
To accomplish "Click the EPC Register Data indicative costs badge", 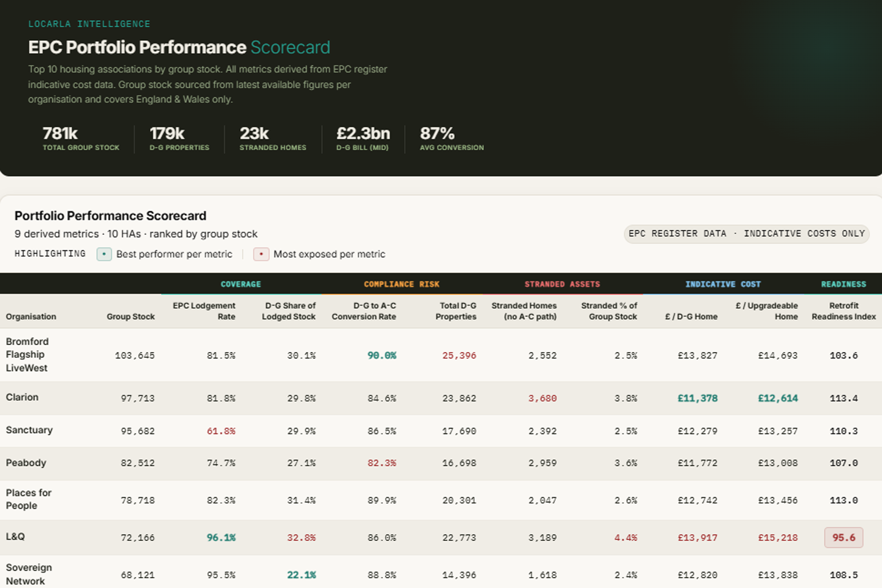I will [x=746, y=234].
